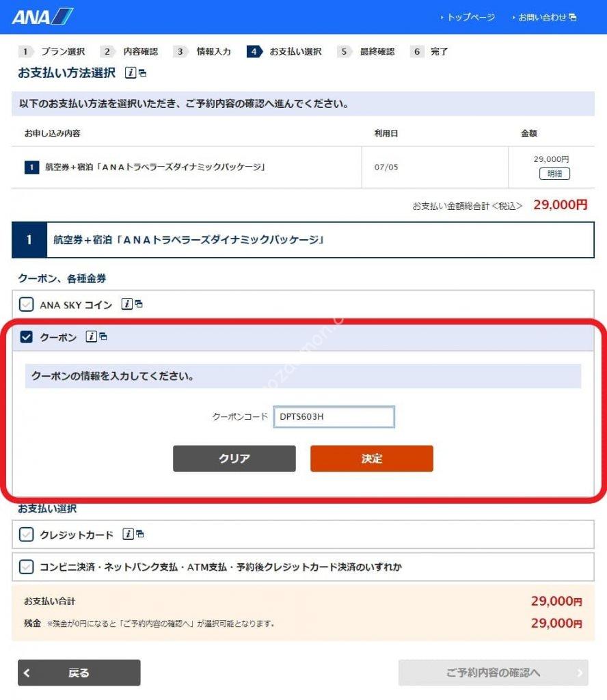Screen dimensions: 607x700
Task: Uncheck the クーポン checkbox
Action: coord(27,337)
